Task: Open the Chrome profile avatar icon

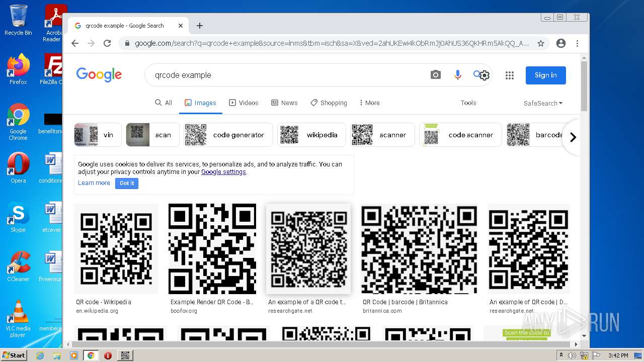Action: click(561, 43)
